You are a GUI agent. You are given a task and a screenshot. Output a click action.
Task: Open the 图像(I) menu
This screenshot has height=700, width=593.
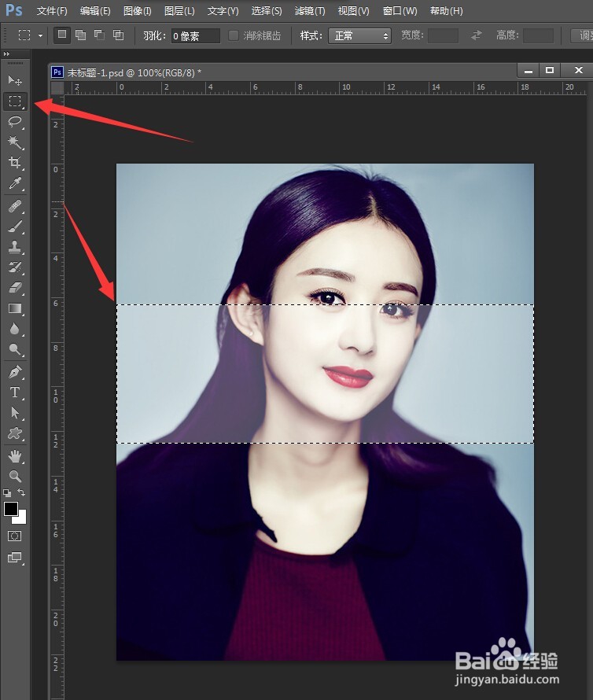(x=138, y=11)
